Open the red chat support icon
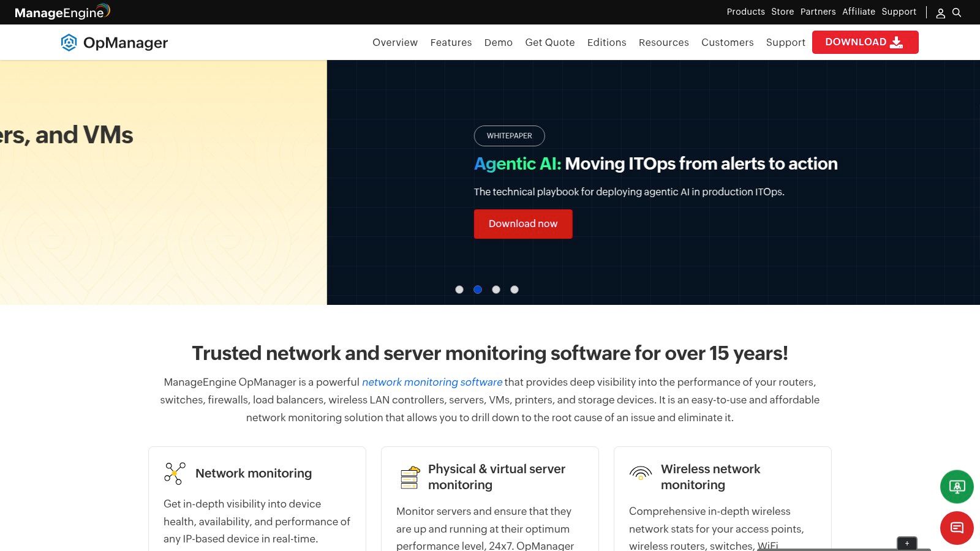This screenshot has width=980, height=551. pyautogui.click(x=957, y=528)
